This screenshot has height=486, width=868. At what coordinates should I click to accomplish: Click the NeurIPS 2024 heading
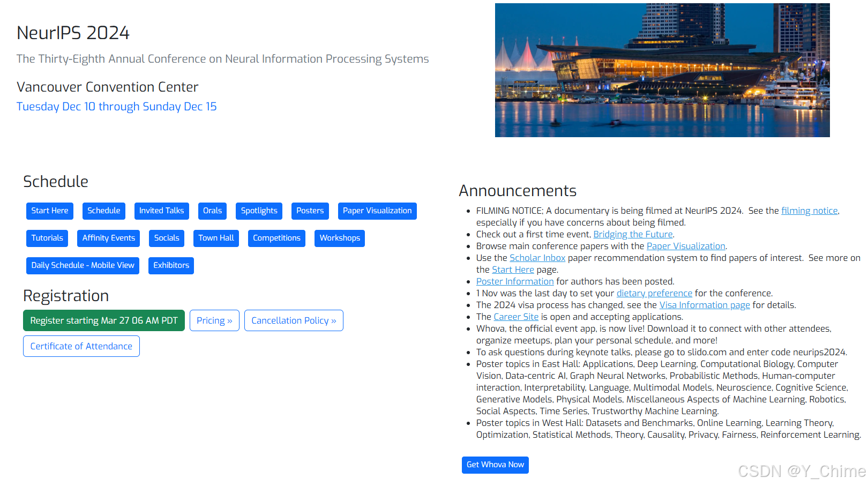coord(73,33)
